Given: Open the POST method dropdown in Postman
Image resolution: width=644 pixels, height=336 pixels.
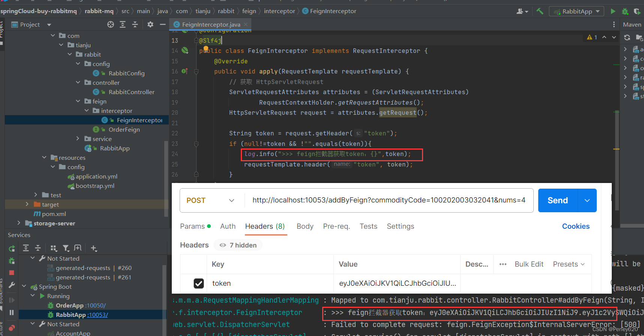Looking at the screenshot, I should (x=210, y=200).
